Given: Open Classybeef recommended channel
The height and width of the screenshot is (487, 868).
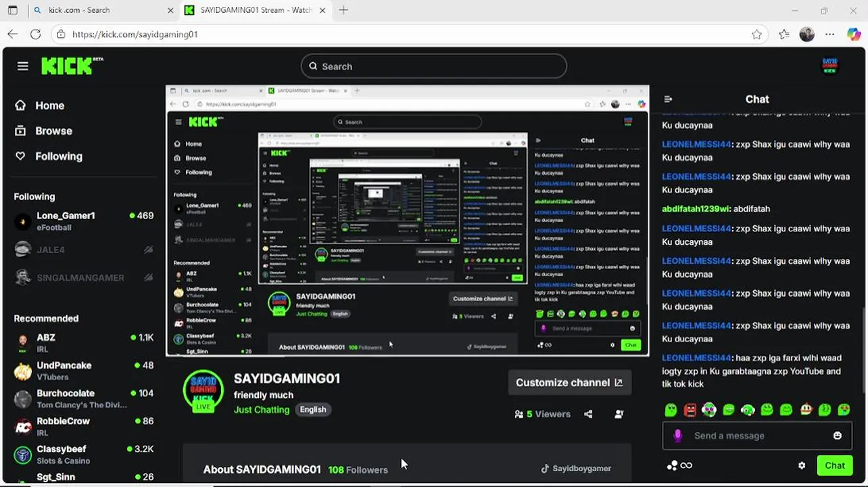Looking at the screenshot, I should (x=84, y=454).
